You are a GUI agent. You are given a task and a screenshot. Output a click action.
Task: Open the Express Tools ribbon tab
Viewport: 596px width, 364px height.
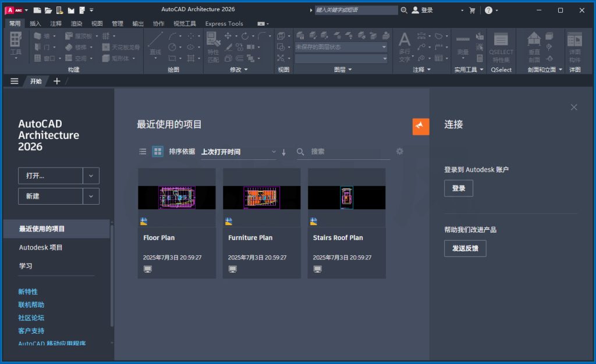point(224,23)
